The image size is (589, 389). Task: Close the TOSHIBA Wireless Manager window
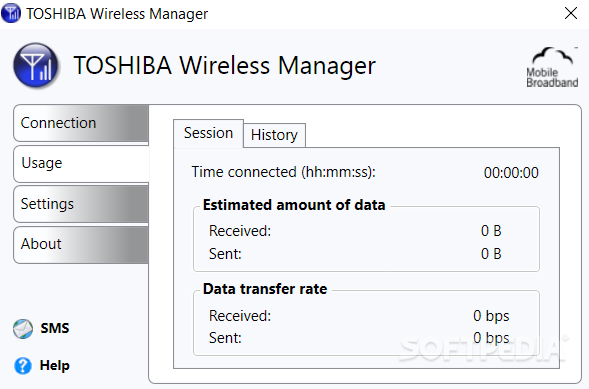coord(571,13)
